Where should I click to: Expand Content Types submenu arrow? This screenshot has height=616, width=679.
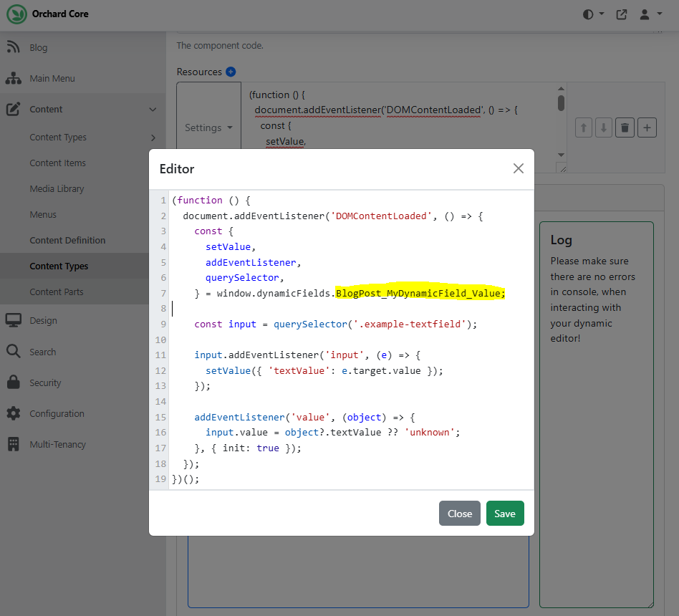pyautogui.click(x=153, y=138)
